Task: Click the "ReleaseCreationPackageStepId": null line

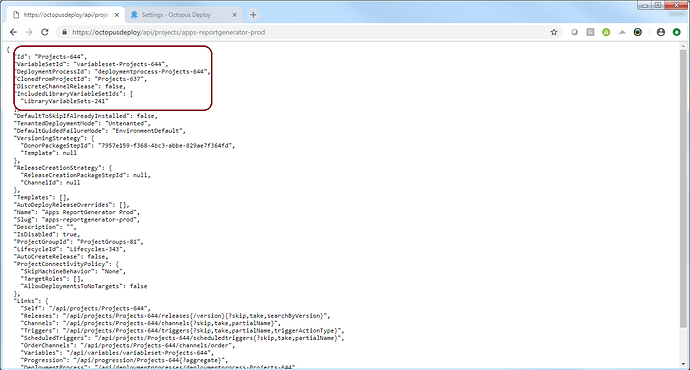Action: pyautogui.click(x=86, y=175)
